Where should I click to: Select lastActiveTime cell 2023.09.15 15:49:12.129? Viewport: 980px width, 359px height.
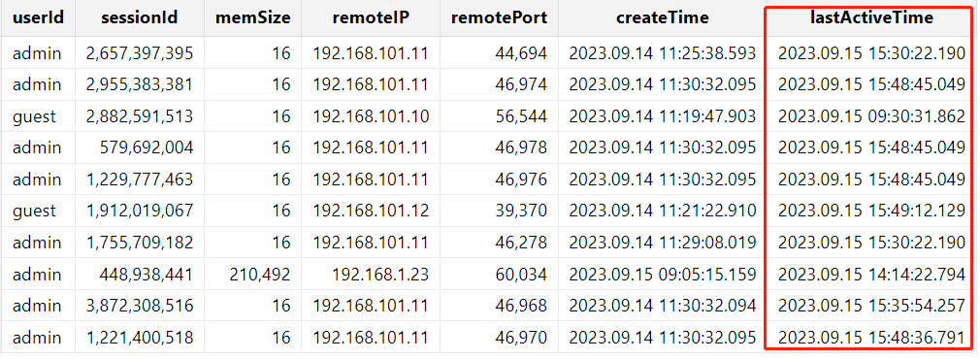click(872, 211)
